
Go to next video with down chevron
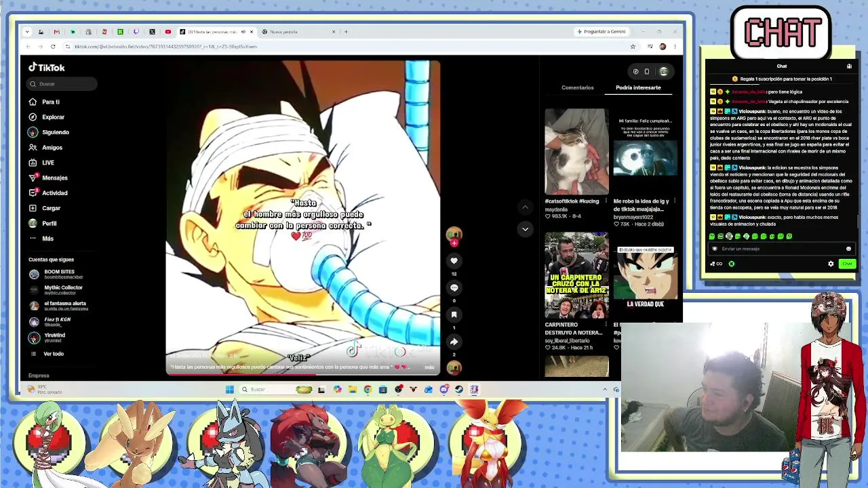click(x=525, y=229)
